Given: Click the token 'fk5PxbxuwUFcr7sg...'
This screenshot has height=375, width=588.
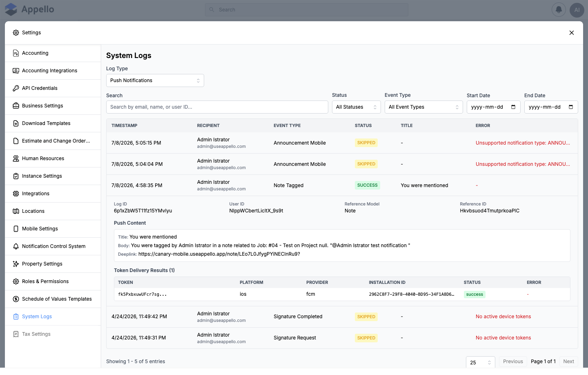Looking at the screenshot, I should (142, 294).
